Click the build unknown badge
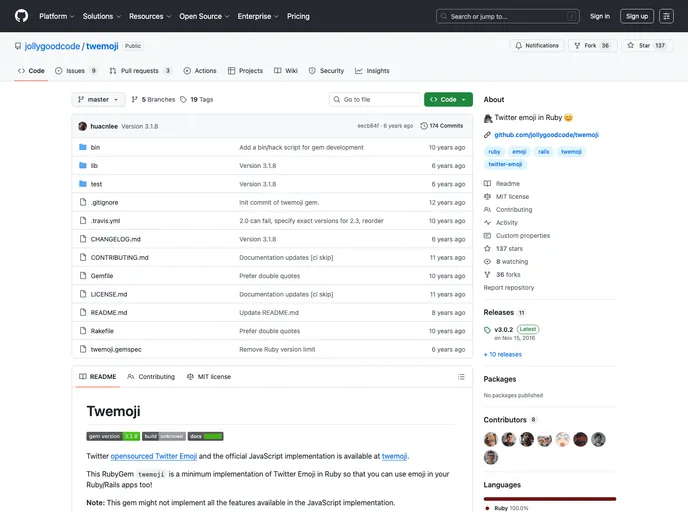 [164, 436]
